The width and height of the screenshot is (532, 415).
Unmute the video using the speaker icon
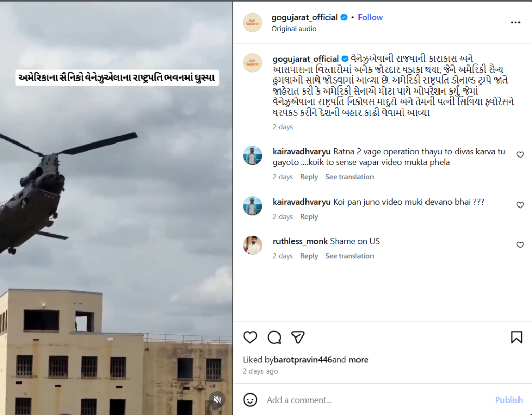tap(217, 399)
